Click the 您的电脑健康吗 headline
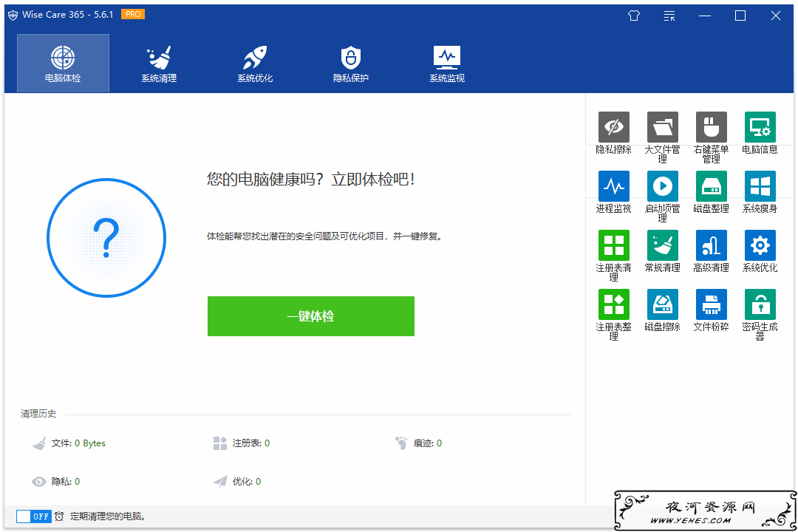The height and width of the screenshot is (532, 798). [x=311, y=180]
